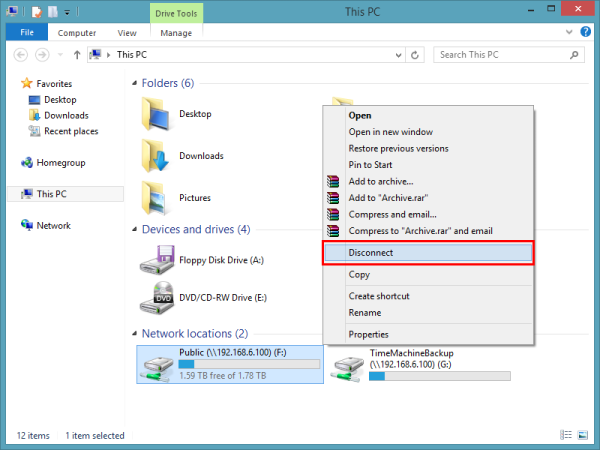Image resolution: width=600 pixels, height=450 pixels.
Task: Click the Public drive capacity bar
Action: click(249, 364)
